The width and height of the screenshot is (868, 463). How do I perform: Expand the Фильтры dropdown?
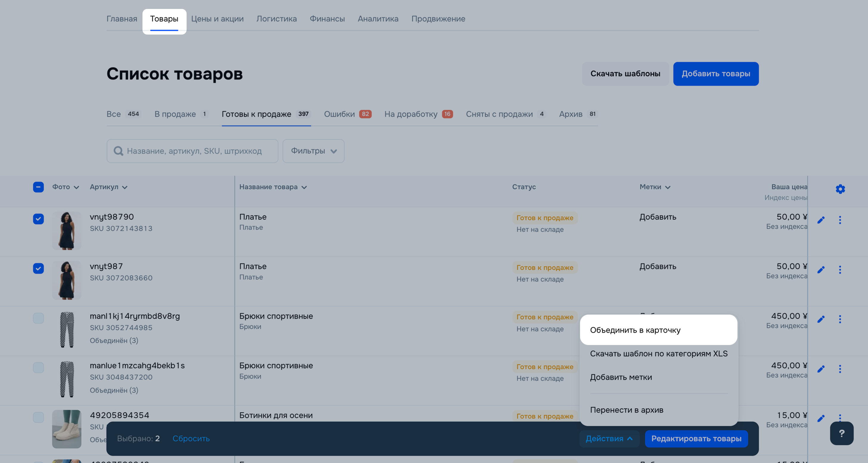tap(313, 151)
